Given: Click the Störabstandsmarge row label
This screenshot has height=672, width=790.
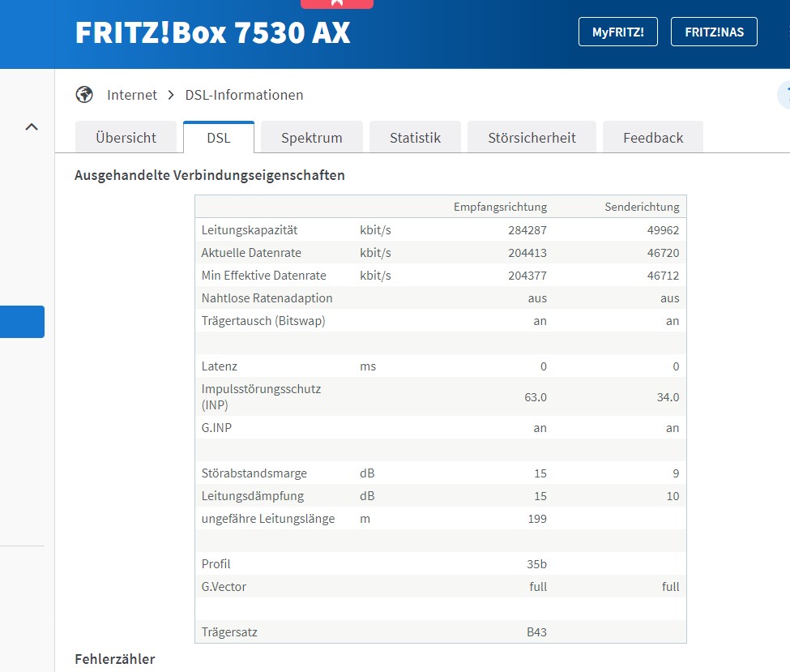Looking at the screenshot, I should coord(254,473).
